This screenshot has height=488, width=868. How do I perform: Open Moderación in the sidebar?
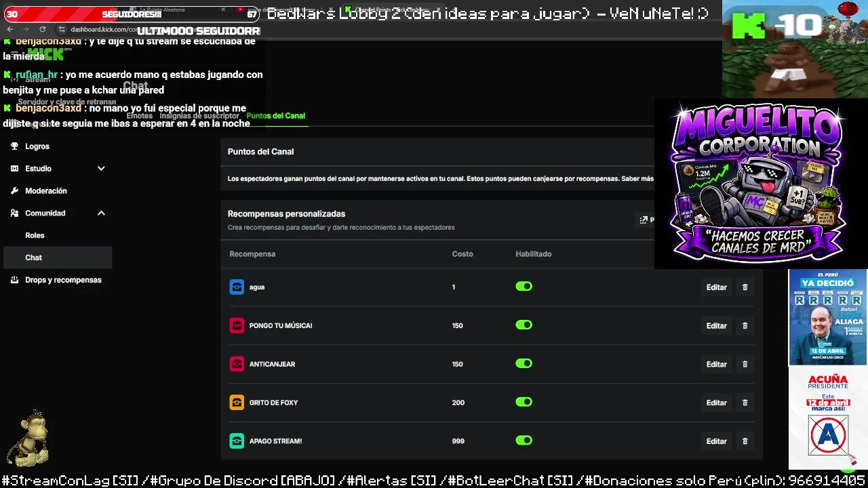46,191
